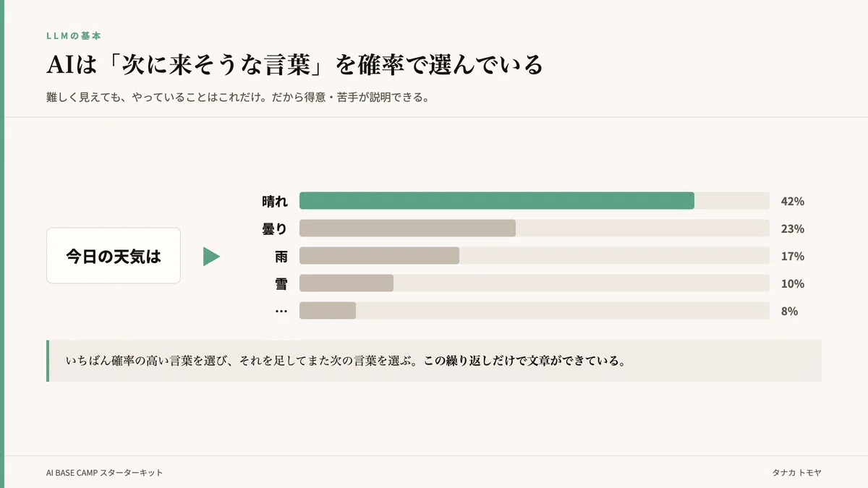The image size is (868, 488).
Task: Click the 晴れ word label
Action: 275,201
